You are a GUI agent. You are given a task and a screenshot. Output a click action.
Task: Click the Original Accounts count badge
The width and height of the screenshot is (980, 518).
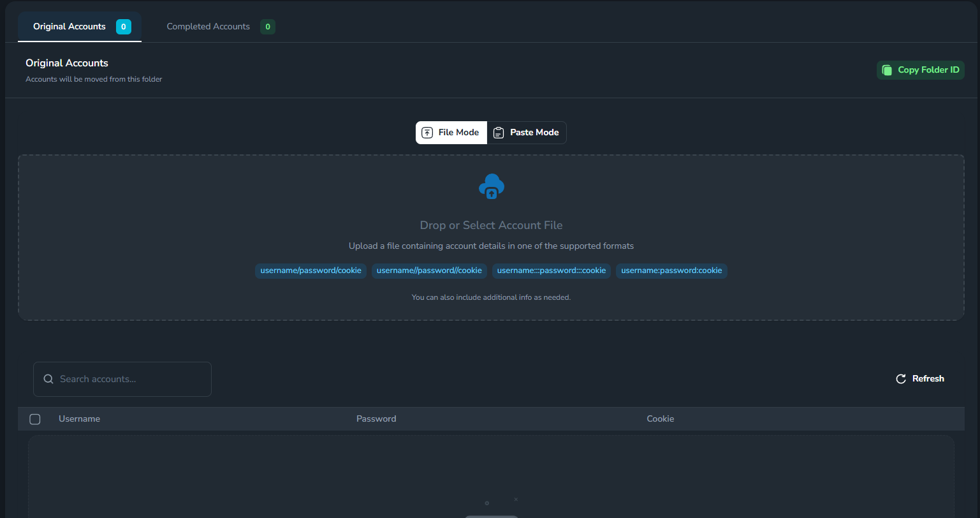pos(124,27)
